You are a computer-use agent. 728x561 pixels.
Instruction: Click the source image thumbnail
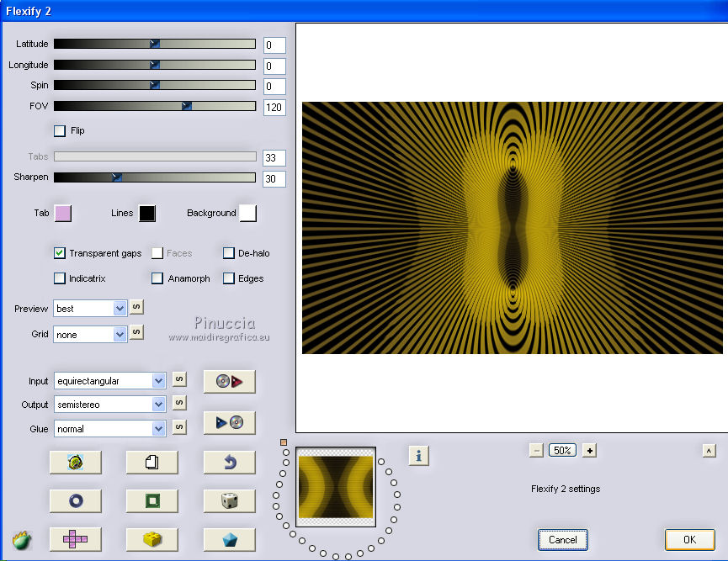pos(336,487)
